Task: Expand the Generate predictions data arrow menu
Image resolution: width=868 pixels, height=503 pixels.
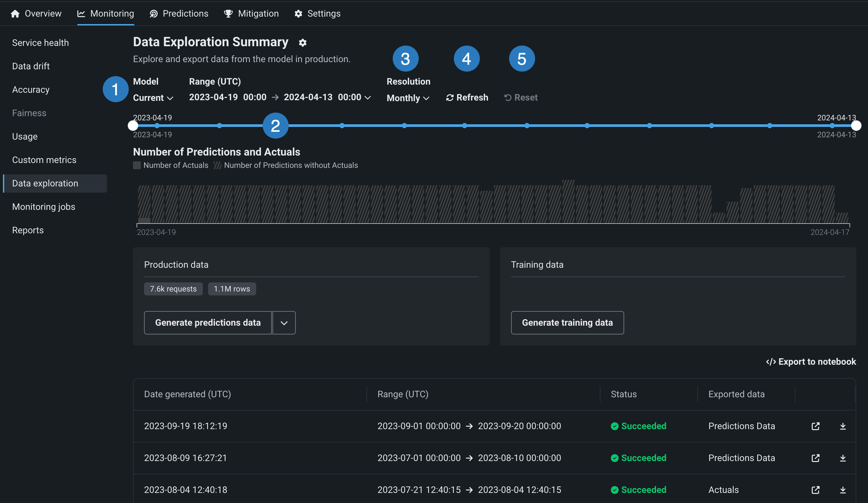Action: [284, 323]
